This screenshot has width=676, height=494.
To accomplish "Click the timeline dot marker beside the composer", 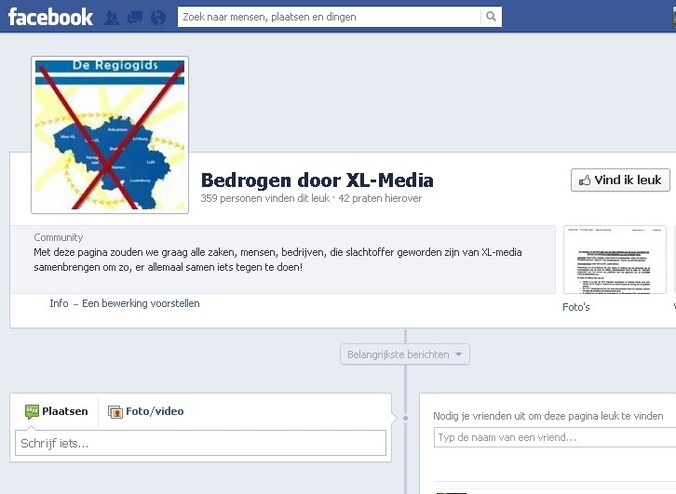I will [405, 418].
